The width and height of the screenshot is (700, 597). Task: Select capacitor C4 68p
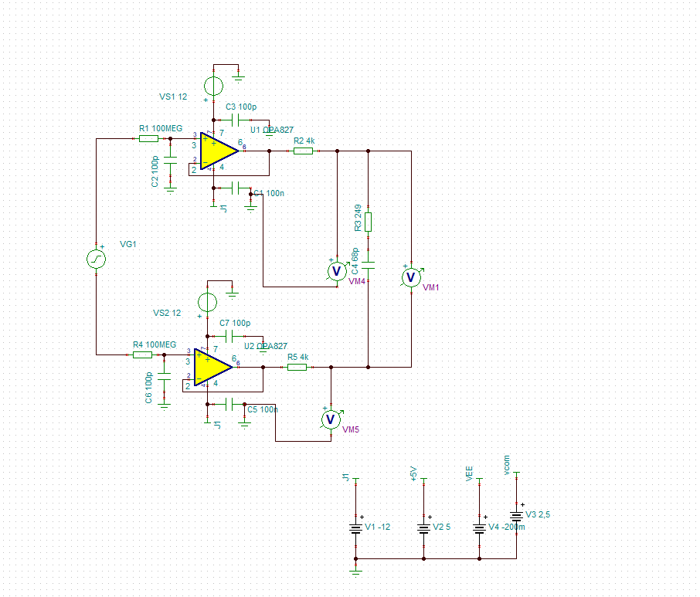[368, 266]
